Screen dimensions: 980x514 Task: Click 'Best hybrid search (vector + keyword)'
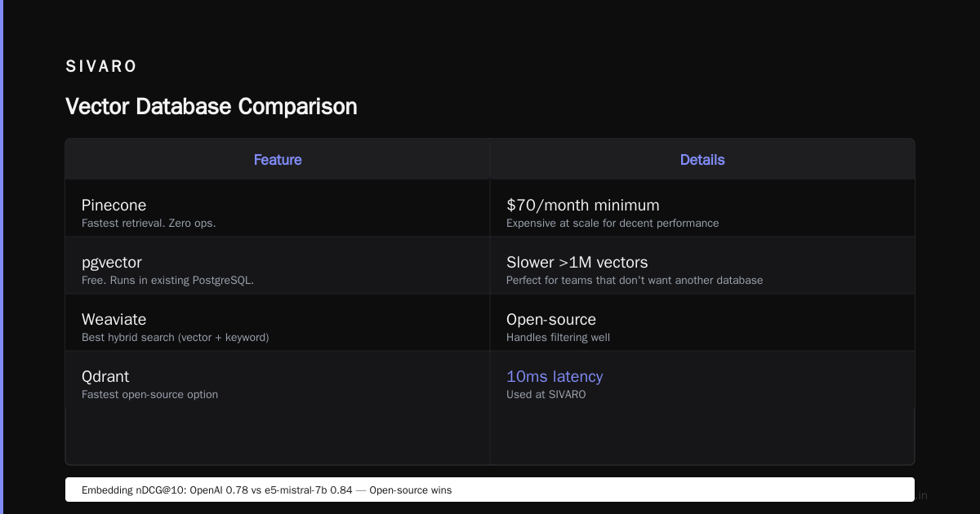click(175, 337)
